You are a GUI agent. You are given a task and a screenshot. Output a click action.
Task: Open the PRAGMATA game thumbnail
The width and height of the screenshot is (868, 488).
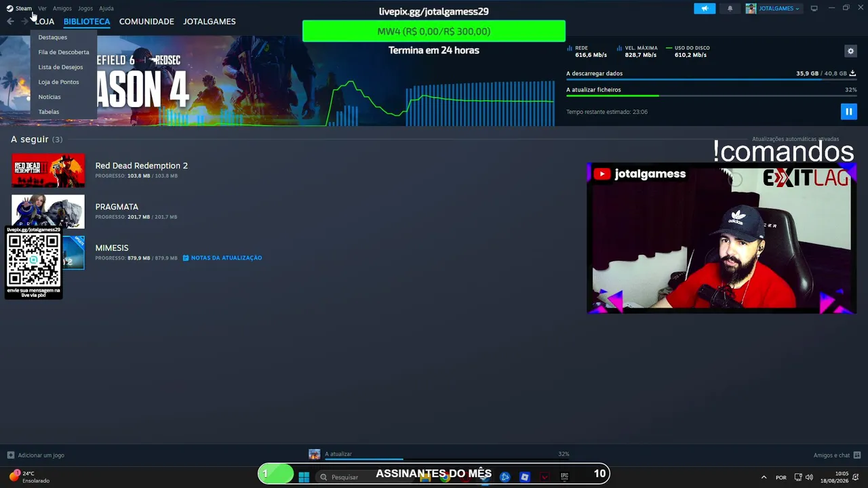(48, 211)
